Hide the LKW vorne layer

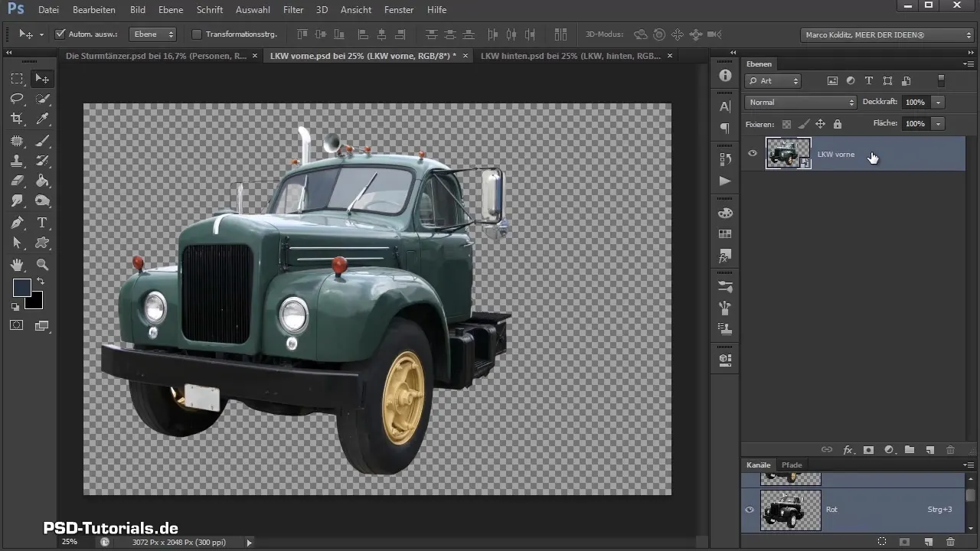tap(753, 154)
